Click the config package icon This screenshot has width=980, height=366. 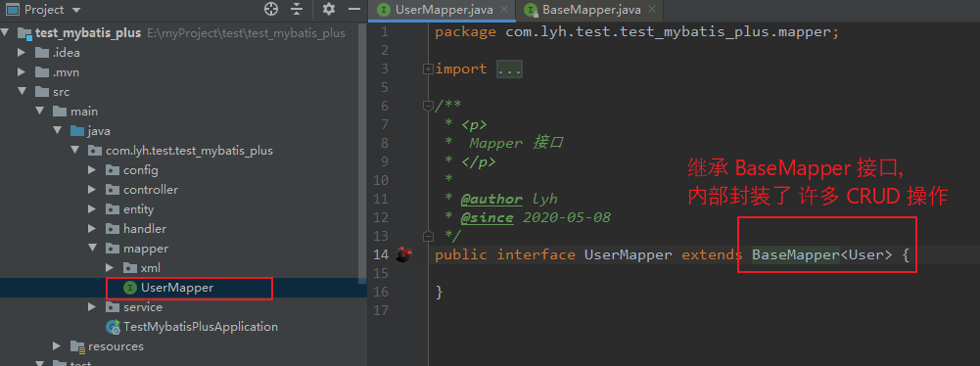point(113,170)
